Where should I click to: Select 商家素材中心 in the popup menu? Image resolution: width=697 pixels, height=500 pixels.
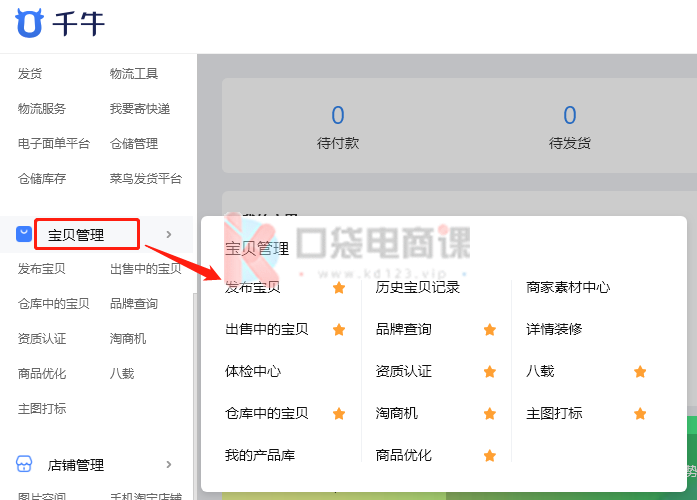(x=568, y=288)
